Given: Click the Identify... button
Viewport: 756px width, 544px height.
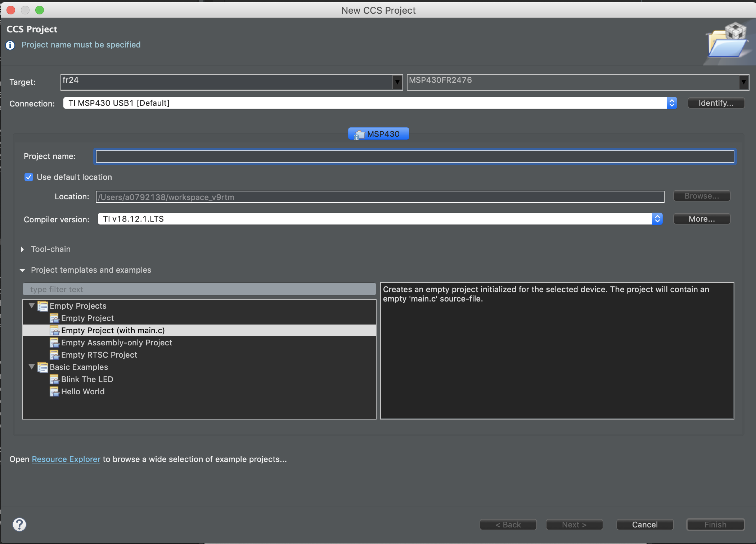Looking at the screenshot, I should [716, 103].
